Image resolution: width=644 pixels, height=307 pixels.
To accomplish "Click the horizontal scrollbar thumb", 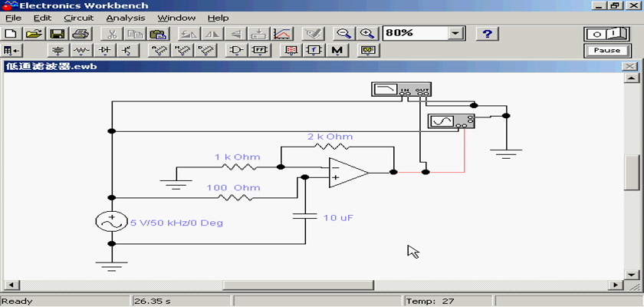I will point(298,285).
